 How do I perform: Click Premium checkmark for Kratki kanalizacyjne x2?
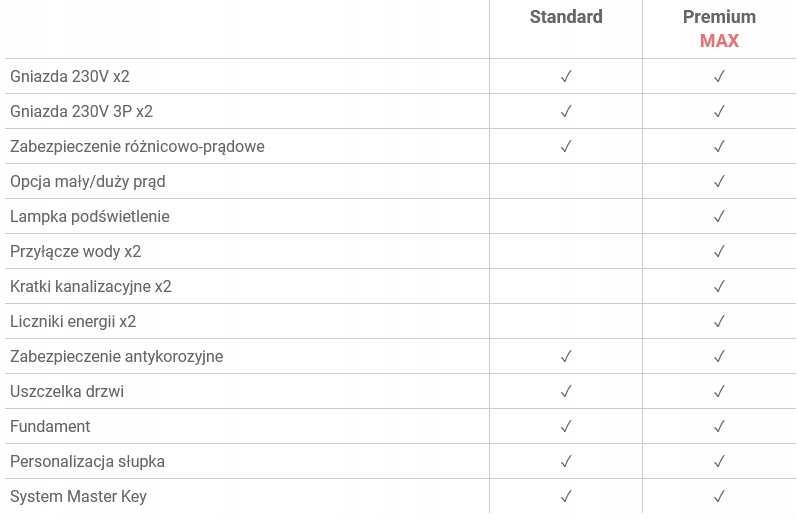[719, 287]
